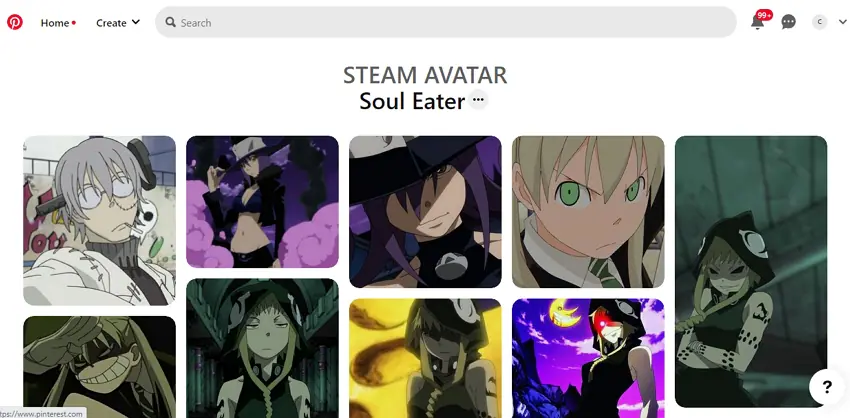Click the search magnifier icon
The width and height of the screenshot is (850, 418).
tap(170, 22)
